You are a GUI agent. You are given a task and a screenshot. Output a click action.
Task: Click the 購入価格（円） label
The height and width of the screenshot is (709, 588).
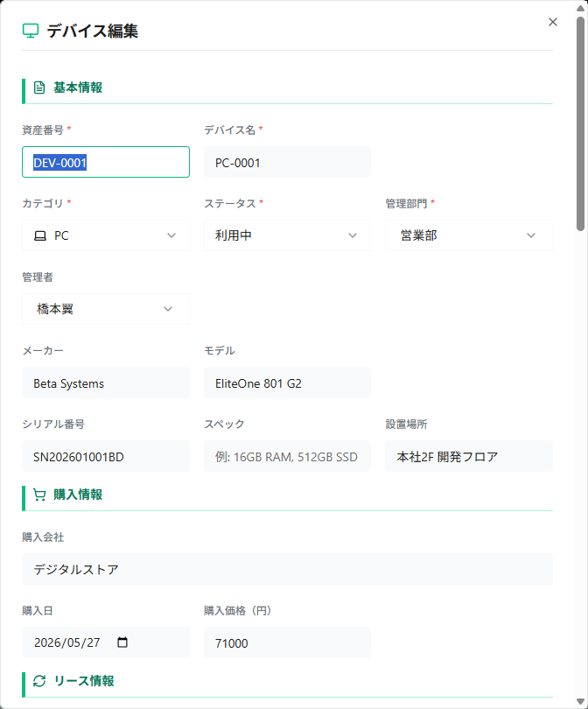point(238,611)
